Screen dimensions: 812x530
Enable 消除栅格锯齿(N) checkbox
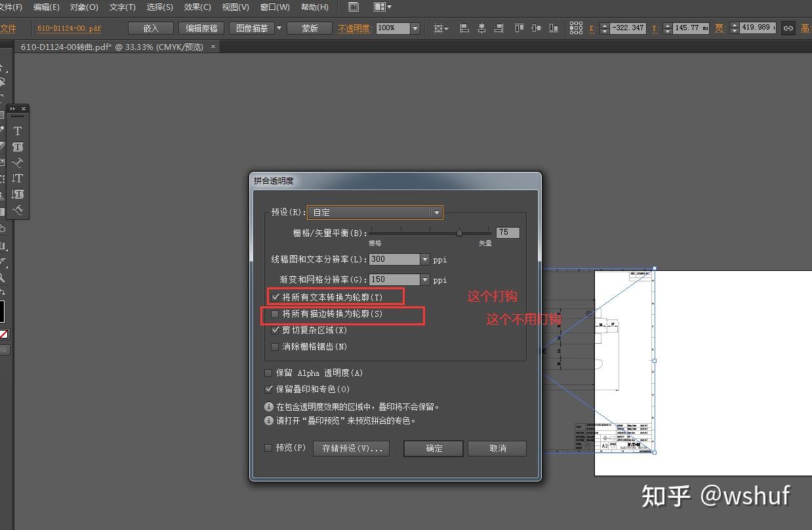pyautogui.click(x=275, y=346)
